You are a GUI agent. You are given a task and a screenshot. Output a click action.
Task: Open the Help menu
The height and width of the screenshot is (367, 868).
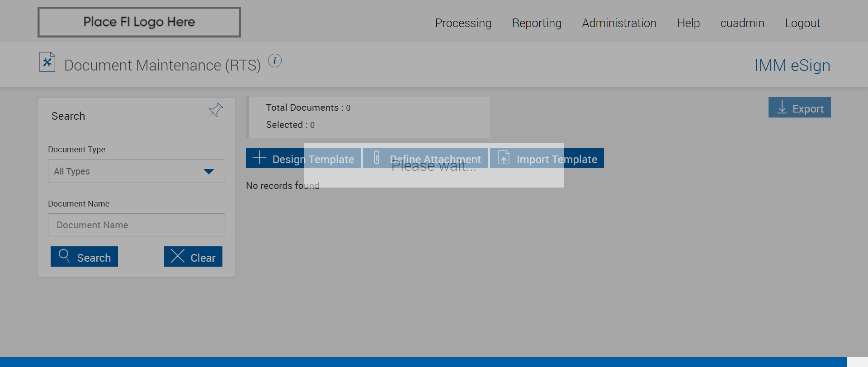[689, 23]
